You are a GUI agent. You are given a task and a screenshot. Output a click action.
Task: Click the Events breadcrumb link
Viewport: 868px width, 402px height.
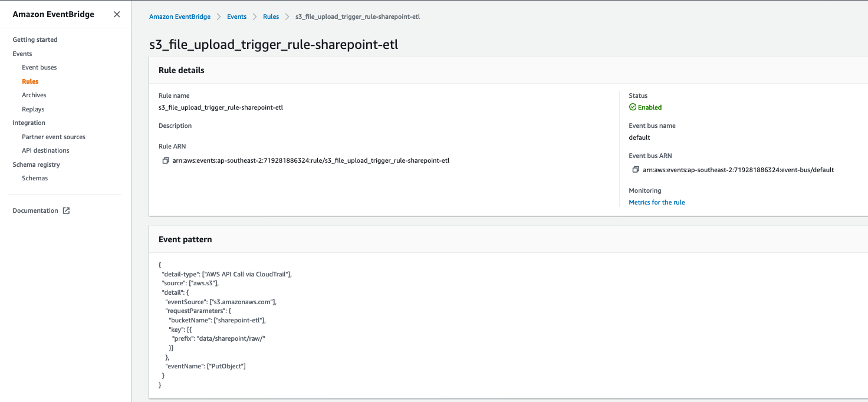236,17
